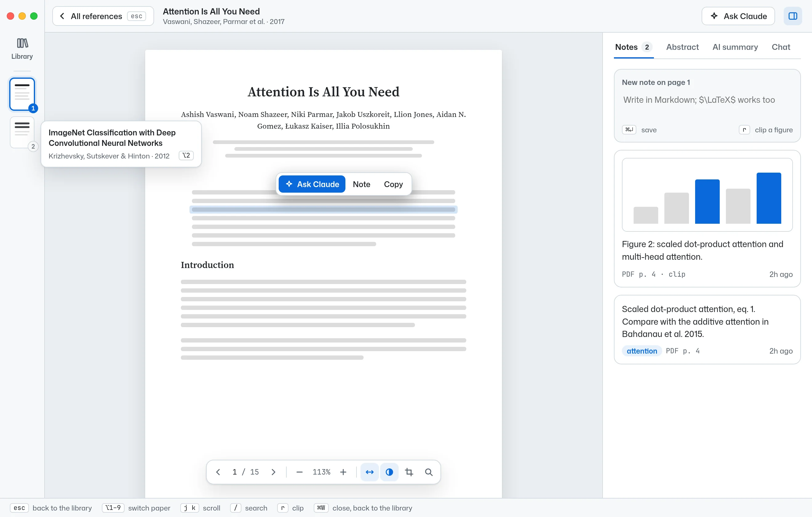
Task: Select the first paper thumbnail in sidebar
Action: point(22,94)
